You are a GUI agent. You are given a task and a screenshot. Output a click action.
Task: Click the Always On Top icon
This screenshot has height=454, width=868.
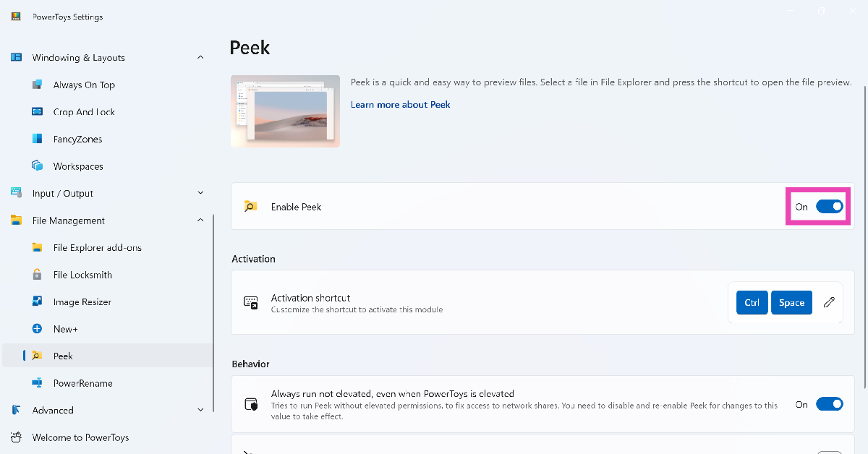(x=38, y=85)
